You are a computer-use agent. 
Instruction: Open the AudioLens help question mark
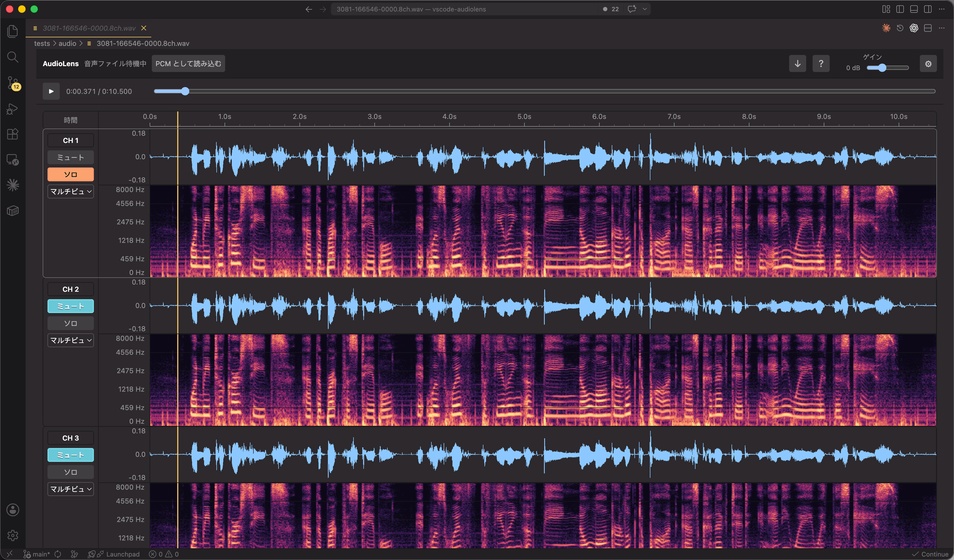(x=821, y=63)
